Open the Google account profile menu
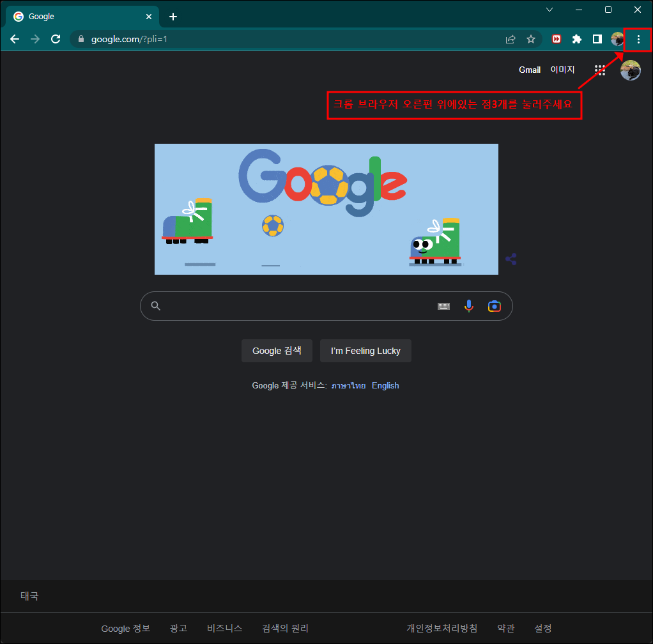 click(x=630, y=70)
